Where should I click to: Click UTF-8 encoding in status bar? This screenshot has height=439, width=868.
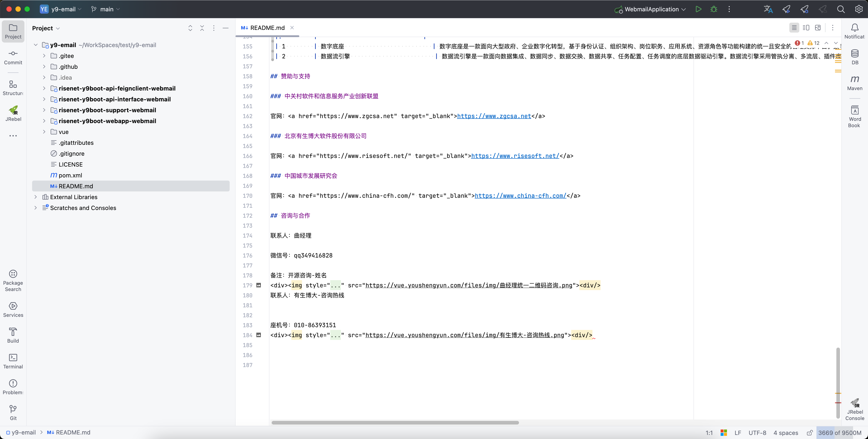click(757, 433)
